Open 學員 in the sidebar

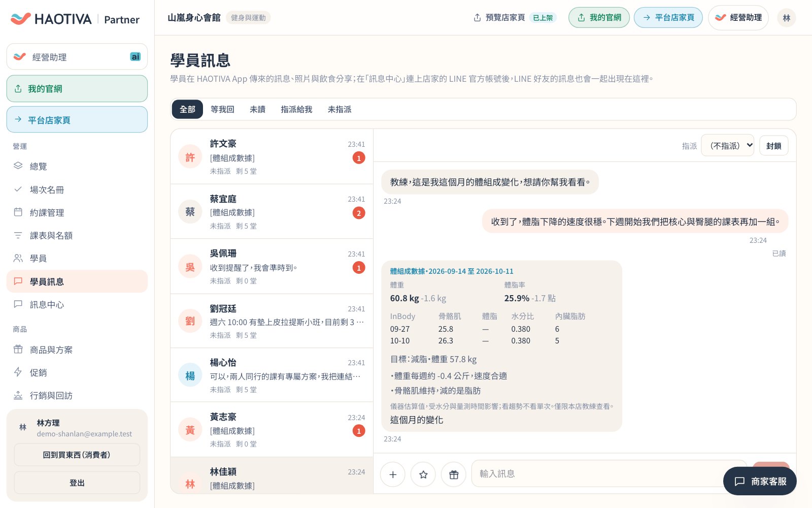(x=77, y=258)
